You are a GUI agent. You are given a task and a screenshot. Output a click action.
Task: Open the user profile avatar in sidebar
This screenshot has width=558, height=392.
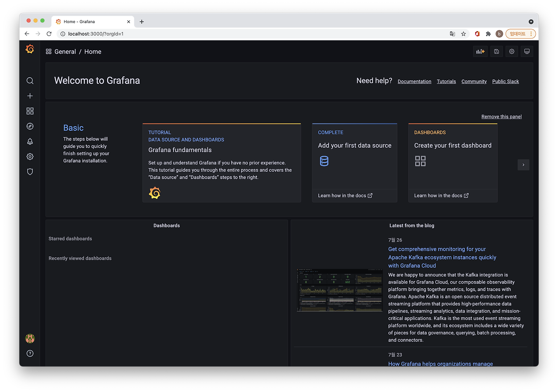click(30, 338)
